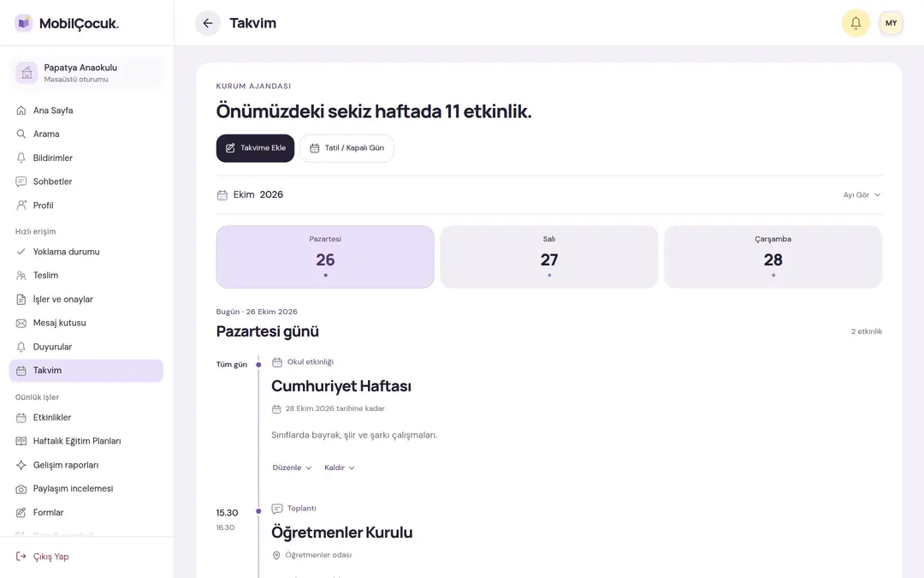The width and height of the screenshot is (924, 578).
Task: Click '28 Ekim 2026 tarihine kadar' text
Action: point(335,408)
